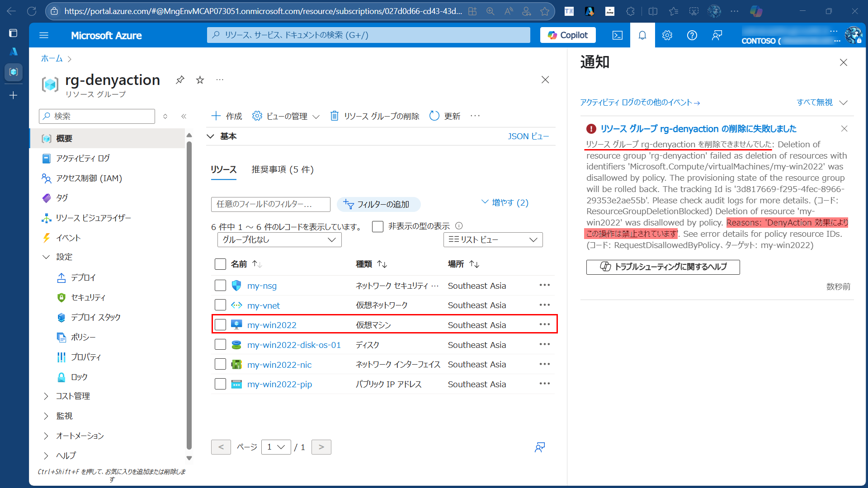
Task: Click the troubleshooting help button
Action: coord(663,267)
